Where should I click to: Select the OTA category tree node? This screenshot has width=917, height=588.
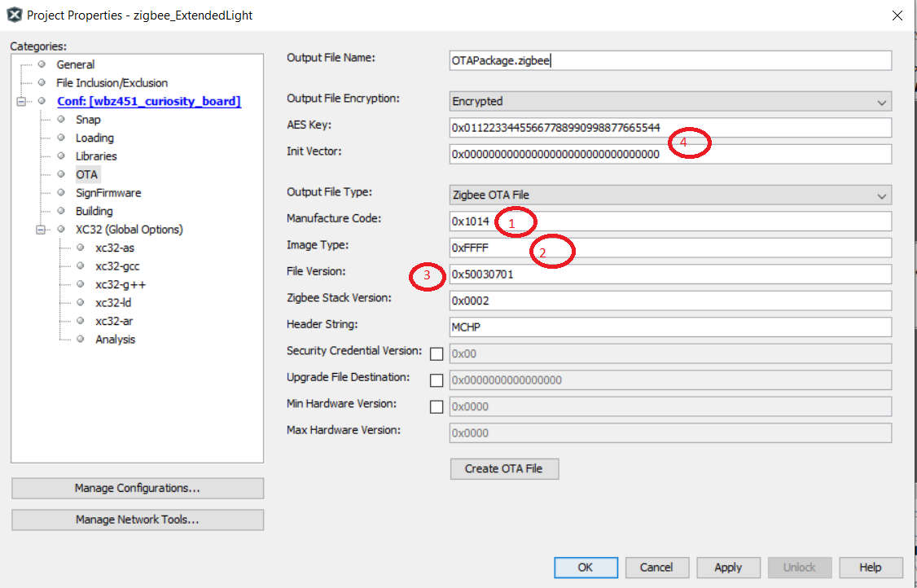[86, 174]
